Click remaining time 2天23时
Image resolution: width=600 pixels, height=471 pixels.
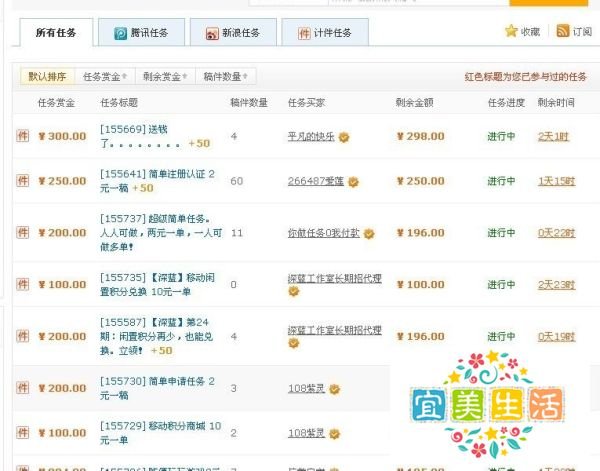click(556, 285)
